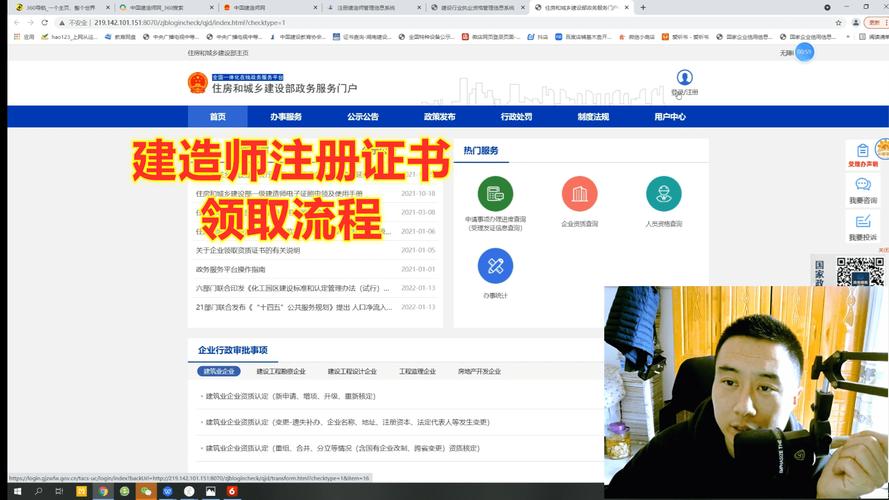Switch to WeChat in the taskbar
The height and width of the screenshot is (500, 889).
coord(146,491)
